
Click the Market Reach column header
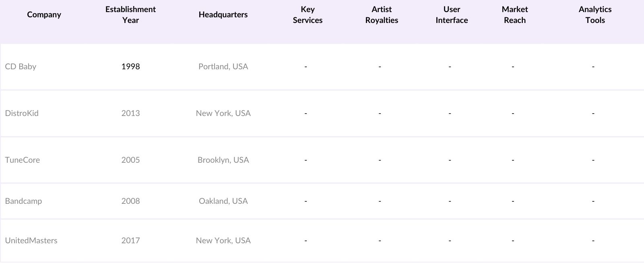(x=515, y=15)
